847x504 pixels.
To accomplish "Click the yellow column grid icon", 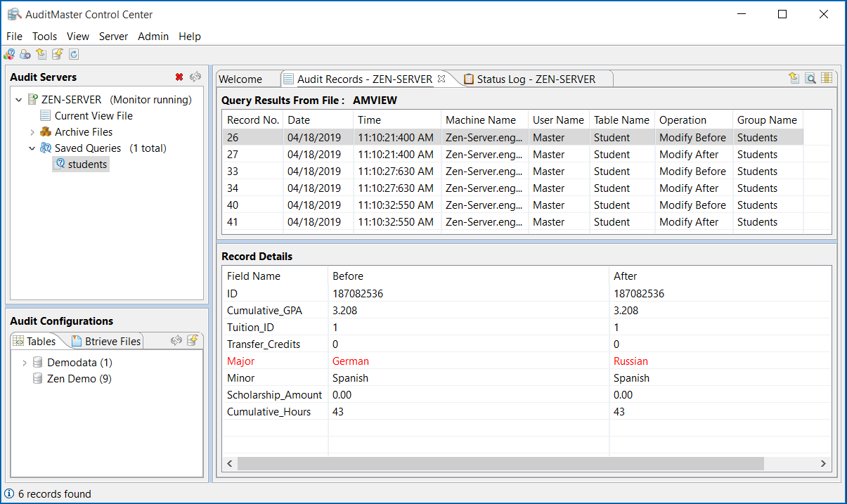I will point(827,79).
